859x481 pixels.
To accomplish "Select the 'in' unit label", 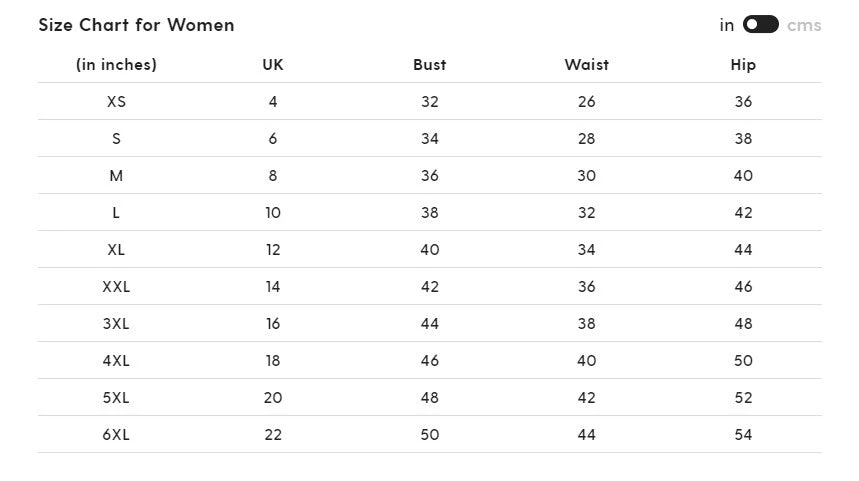I will (x=727, y=25).
